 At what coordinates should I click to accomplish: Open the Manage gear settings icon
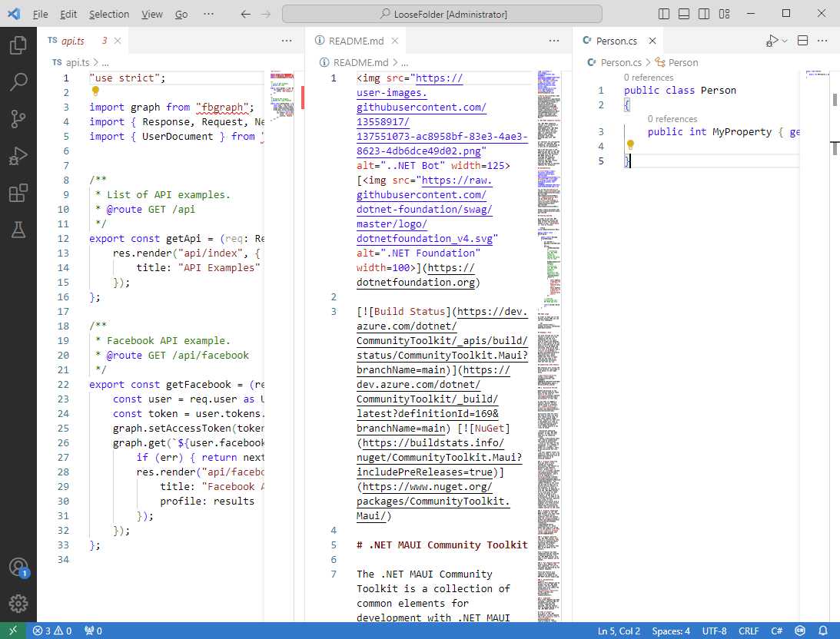coord(18,604)
